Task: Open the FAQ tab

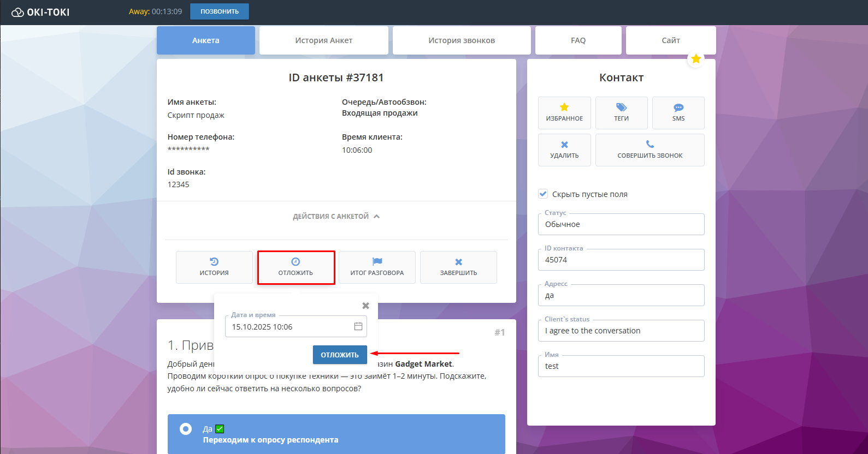Action: (578, 40)
